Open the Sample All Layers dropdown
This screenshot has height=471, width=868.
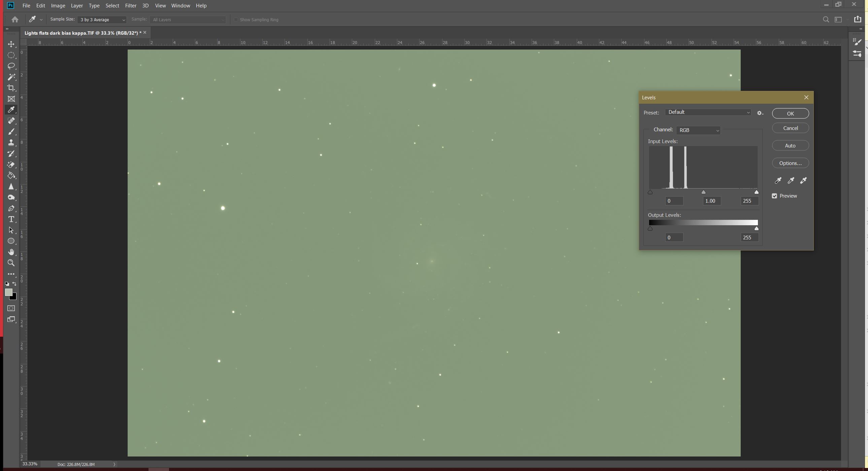(x=188, y=20)
